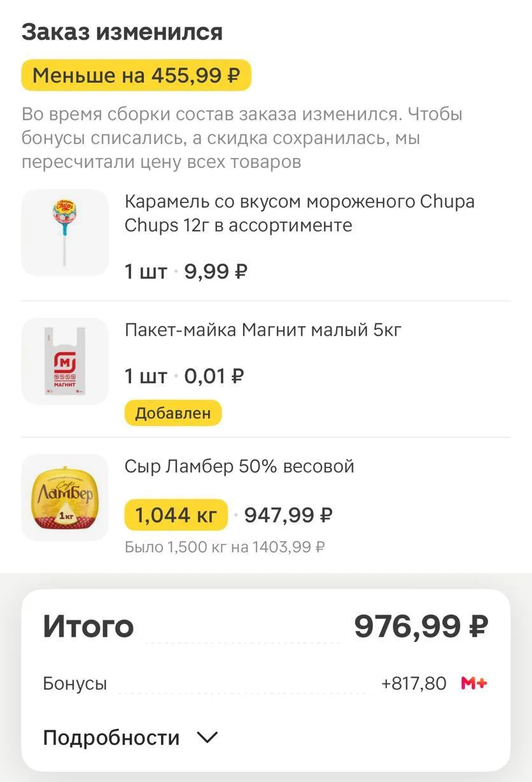Tap the Было 1,500 кг previous weight note
The width and height of the screenshot is (532, 782).
225,546
